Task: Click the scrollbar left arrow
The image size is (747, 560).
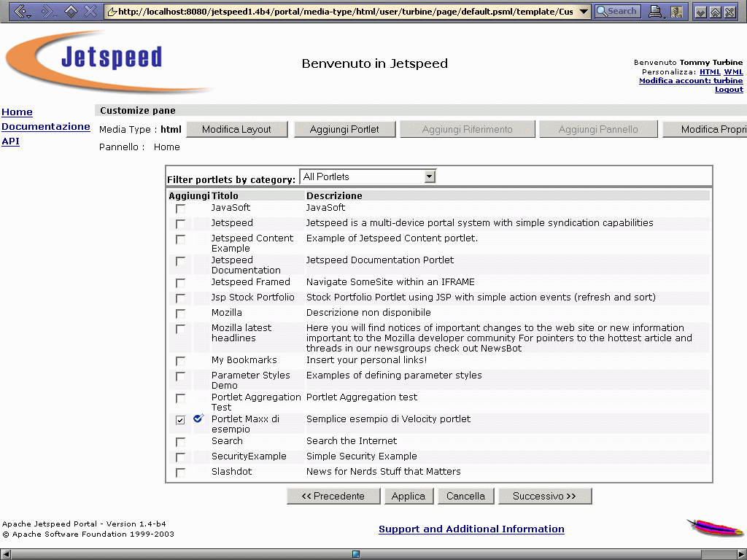Action: (x=6, y=554)
